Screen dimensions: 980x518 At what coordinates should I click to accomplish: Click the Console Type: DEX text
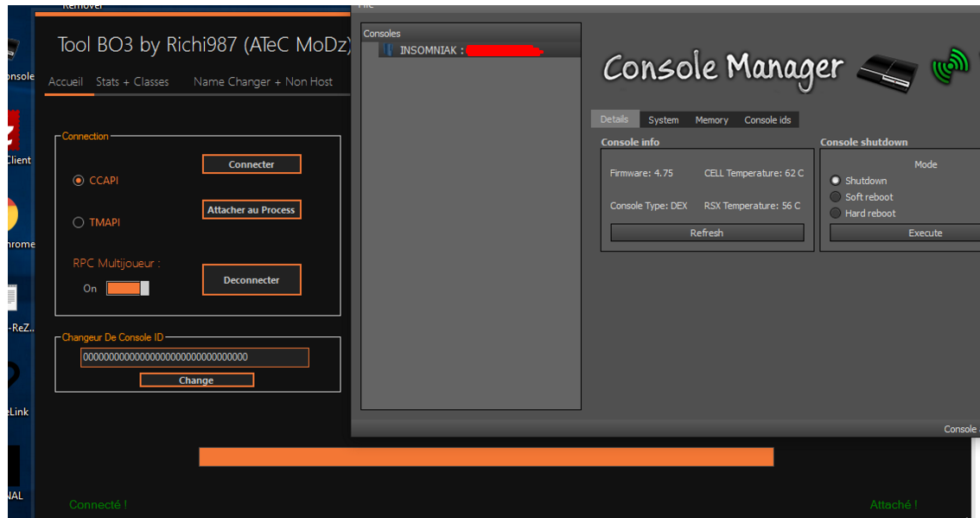649,206
